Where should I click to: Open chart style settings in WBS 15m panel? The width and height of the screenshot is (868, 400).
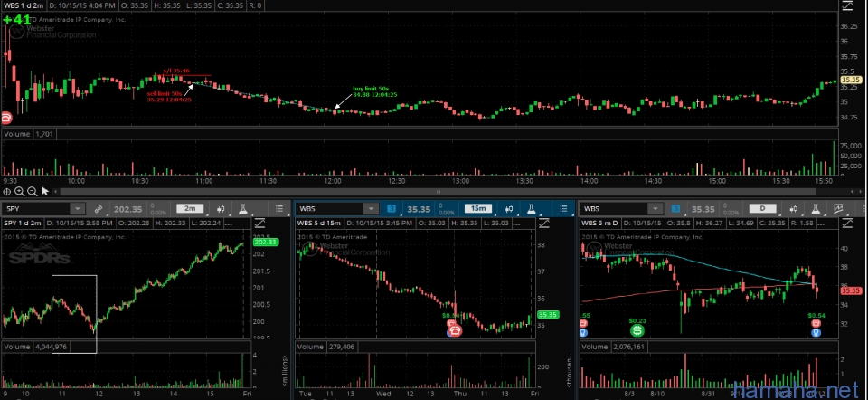509,209
